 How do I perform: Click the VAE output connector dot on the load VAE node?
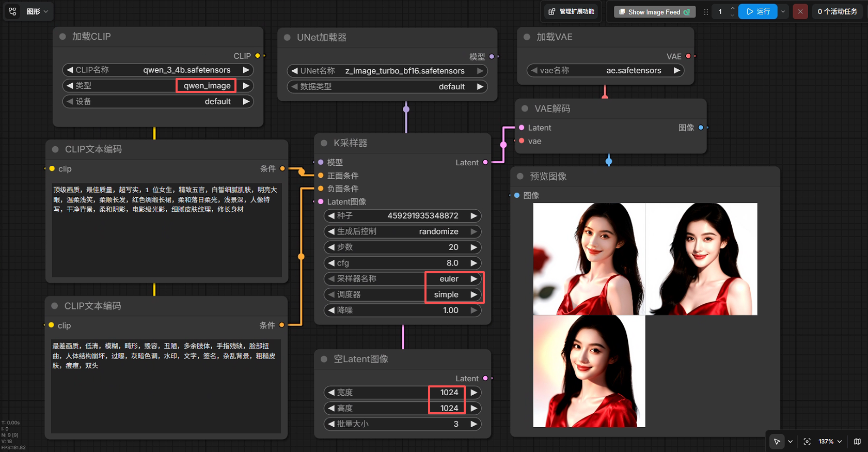point(688,56)
